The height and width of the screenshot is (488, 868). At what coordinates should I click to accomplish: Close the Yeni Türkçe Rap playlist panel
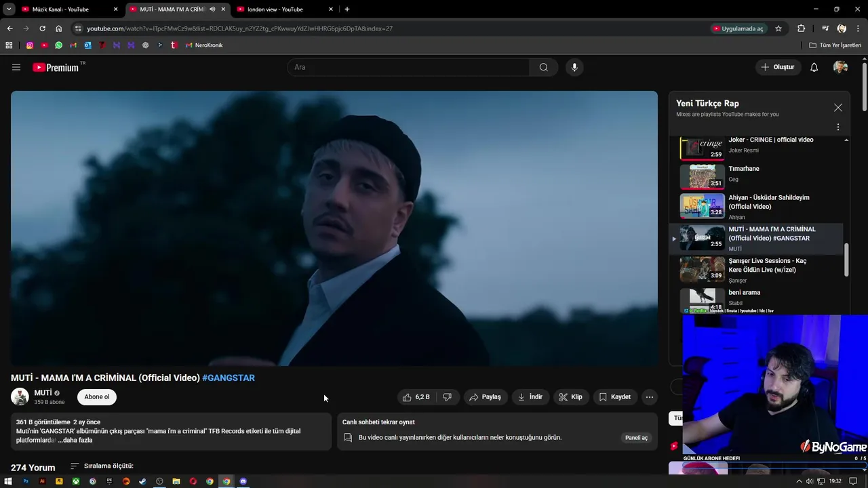838,108
